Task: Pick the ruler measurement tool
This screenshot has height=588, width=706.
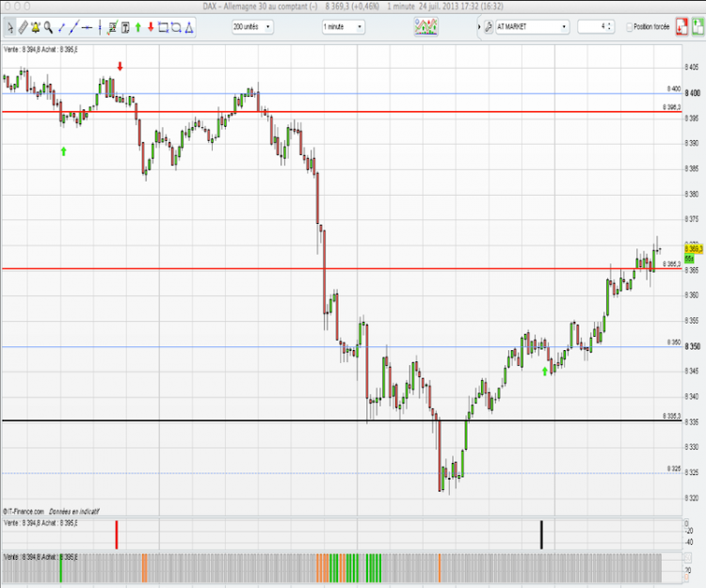Action: coord(23,28)
